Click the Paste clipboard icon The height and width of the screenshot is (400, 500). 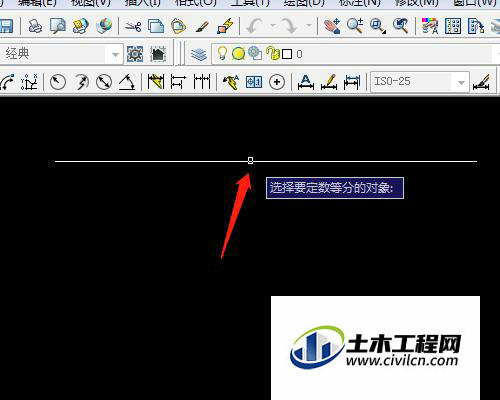coord(178,26)
